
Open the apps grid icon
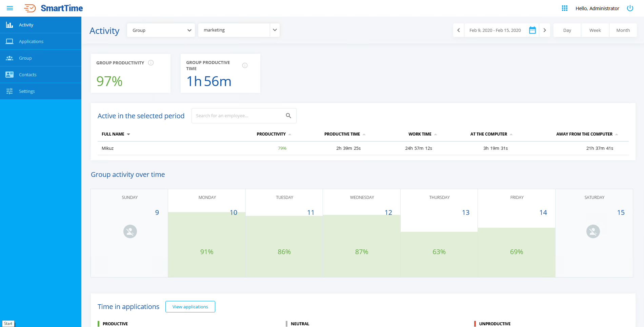565,8
